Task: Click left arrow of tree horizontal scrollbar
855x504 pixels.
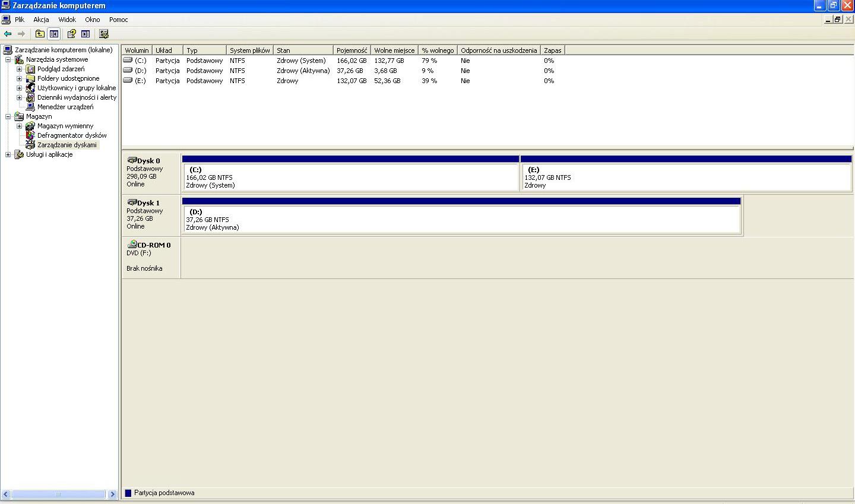Action: pos(6,494)
